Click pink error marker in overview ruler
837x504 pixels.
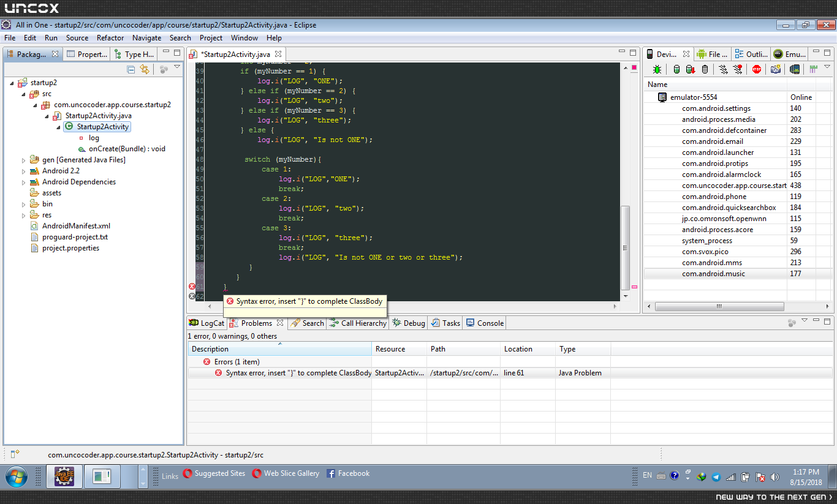(x=634, y=287)
